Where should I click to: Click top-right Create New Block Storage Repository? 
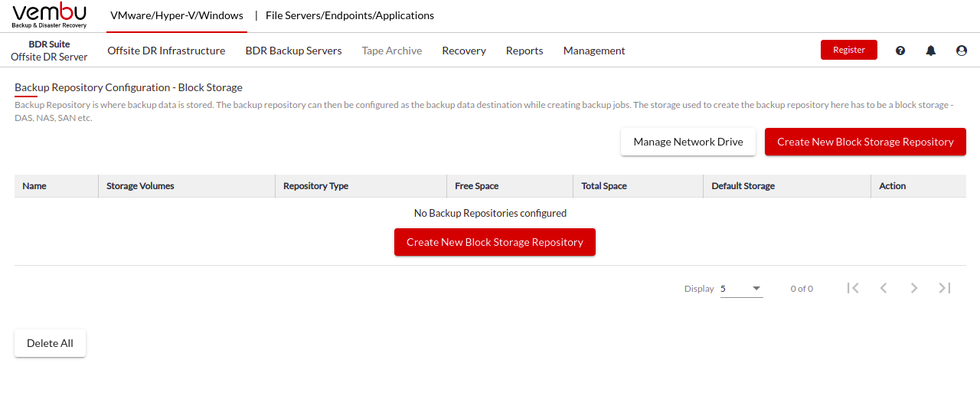(865, 142)
